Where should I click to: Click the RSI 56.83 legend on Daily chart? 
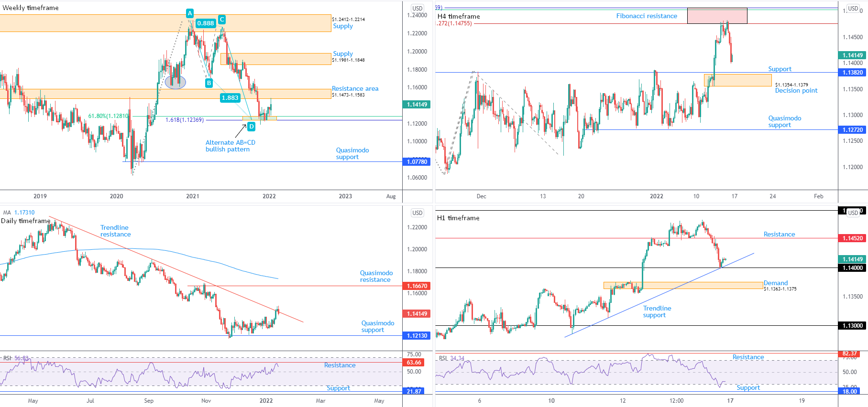(16, 358)
